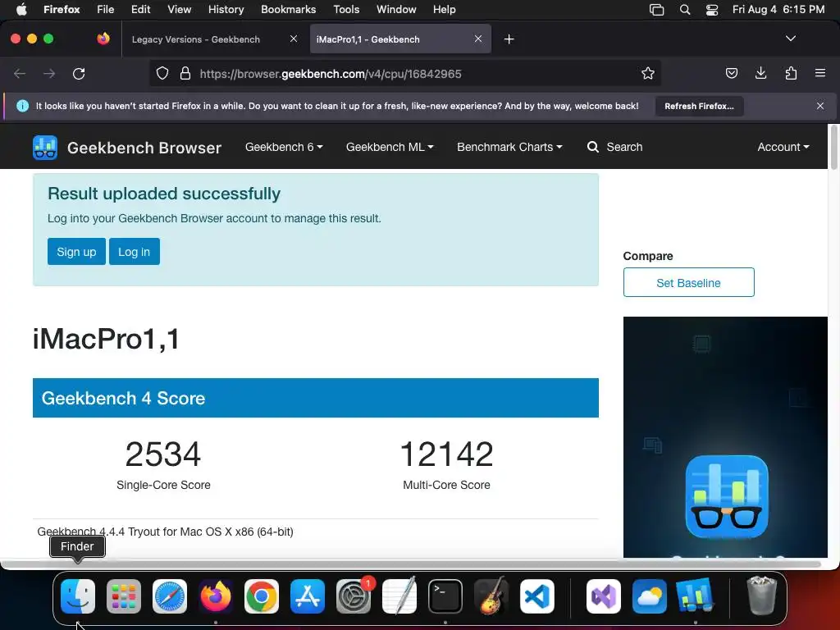This screenshot has width=840, height=630.
Task: Click the forward navigation arrow
Action: (x=49, y=73)
